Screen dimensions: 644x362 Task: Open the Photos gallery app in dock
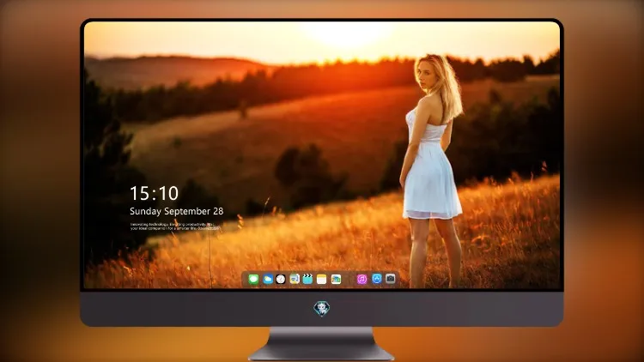click(336, 280)
